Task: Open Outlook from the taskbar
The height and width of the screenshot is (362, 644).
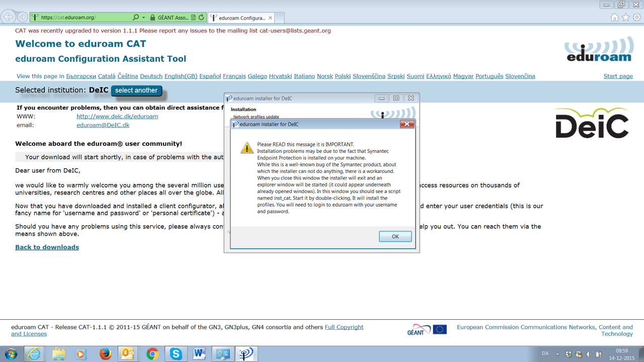Action: pyautogui.click(x=128, y=354)
